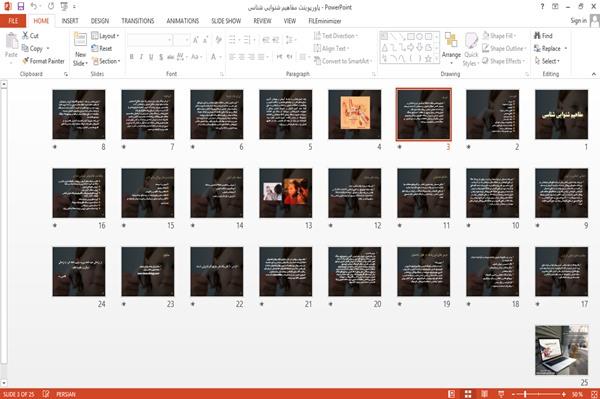
Task: Switch to the ANIMATIONS tab
Action: tap(183, 21)
